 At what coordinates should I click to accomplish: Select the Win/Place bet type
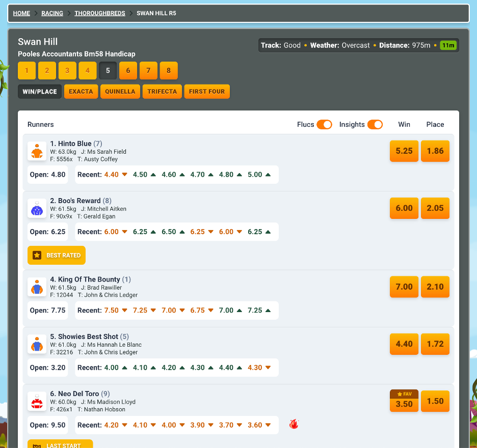pos(40,92)
